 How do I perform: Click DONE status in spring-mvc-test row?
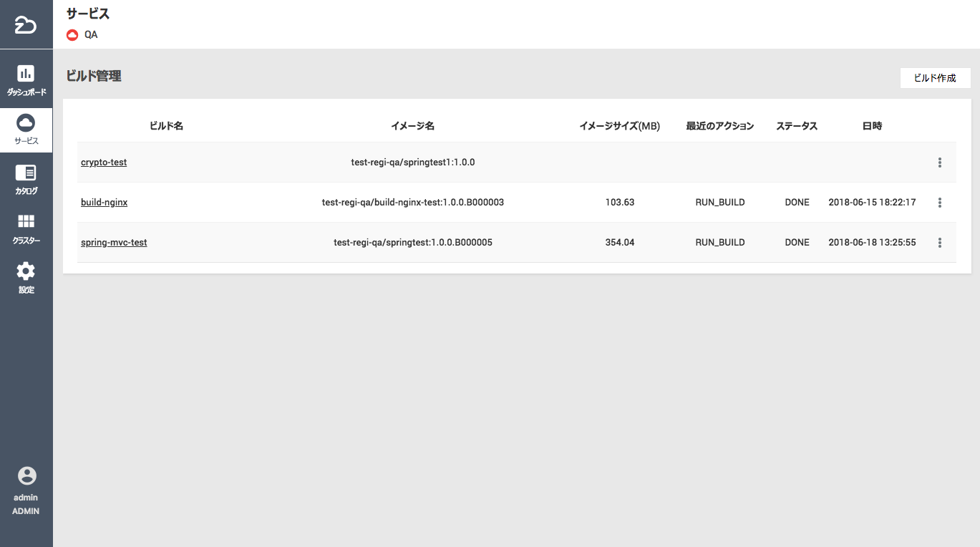[797, 243]
